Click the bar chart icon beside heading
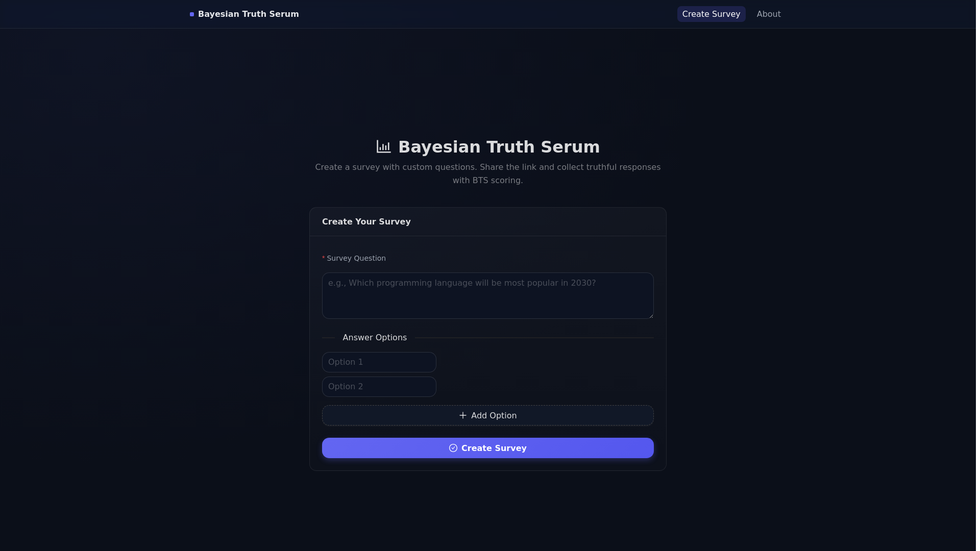 383,147
